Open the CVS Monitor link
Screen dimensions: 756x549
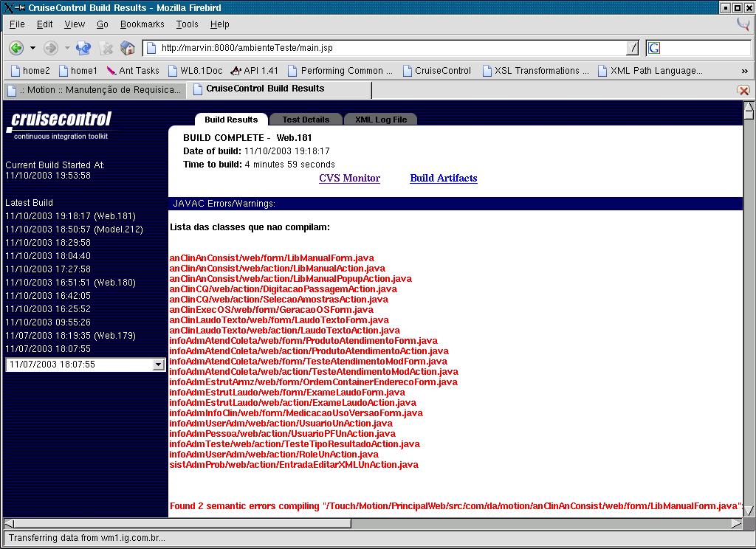[x=349, y=178]
